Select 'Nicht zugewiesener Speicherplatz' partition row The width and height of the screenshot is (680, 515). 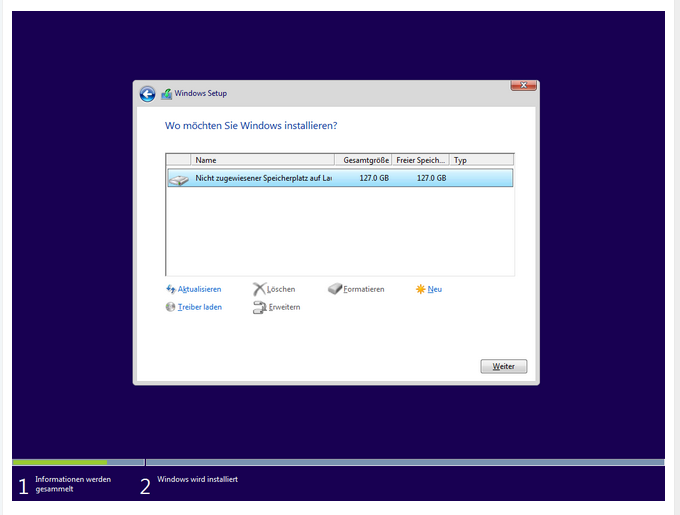[340, 178]
